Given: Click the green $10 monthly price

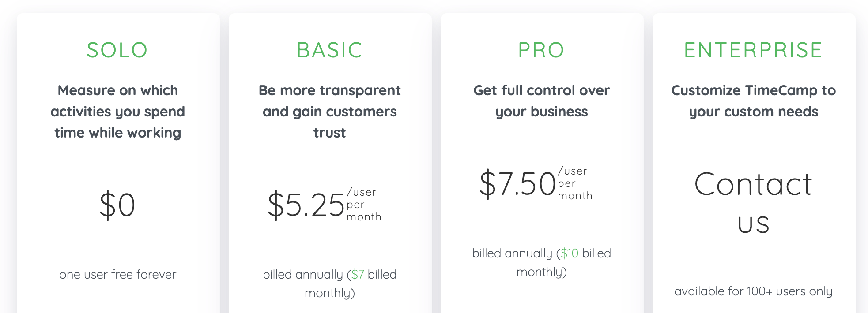Looking at the screenshot, I should point(570,253).
